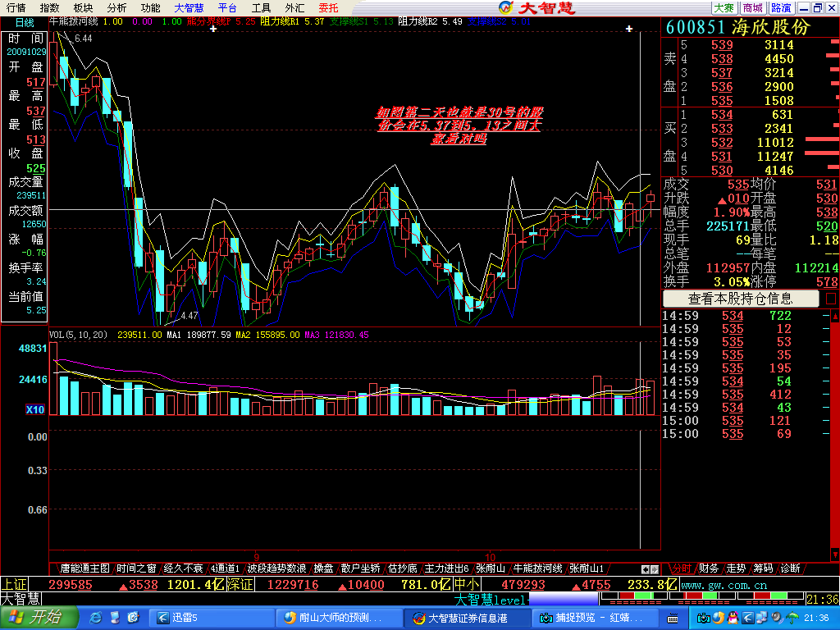Image resolution: width=840 pixels, height=630 pixels.
Task: Click the QQ penguin tray icon
Action: coord(732,618)
